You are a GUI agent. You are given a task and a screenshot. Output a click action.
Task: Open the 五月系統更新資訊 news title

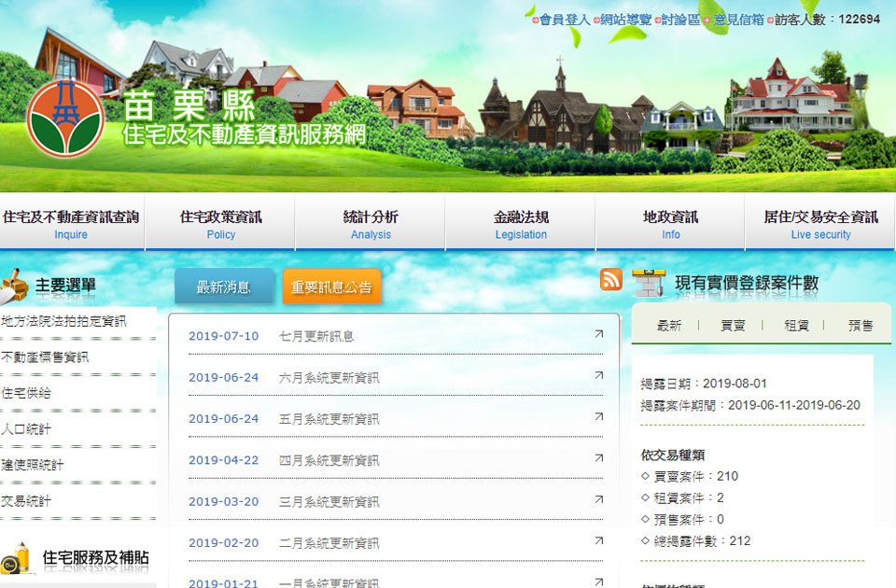coord(329,419)
